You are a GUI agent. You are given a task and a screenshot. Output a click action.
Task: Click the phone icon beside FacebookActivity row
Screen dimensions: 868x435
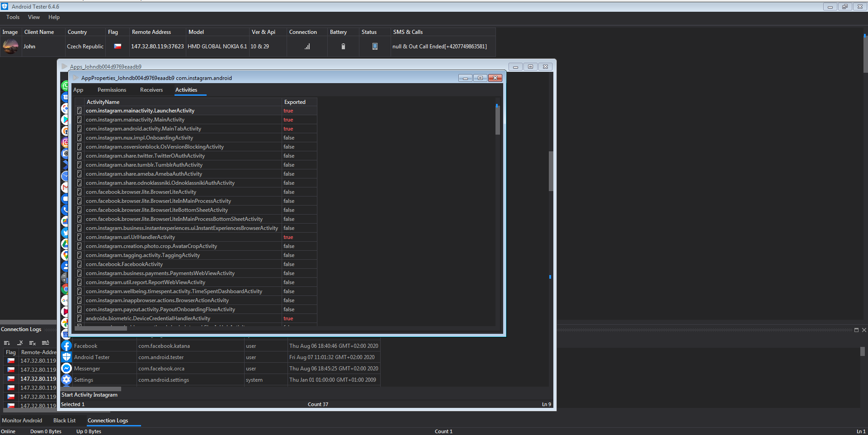[80, 264]
